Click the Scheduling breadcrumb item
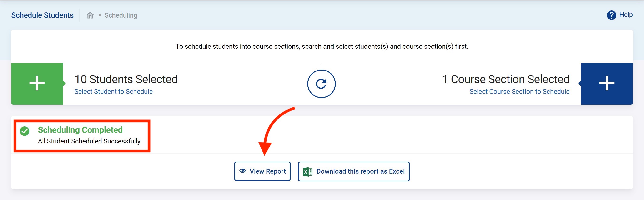Screen dimensions: 644x200 pyautogui.click(x=121, y=15)
